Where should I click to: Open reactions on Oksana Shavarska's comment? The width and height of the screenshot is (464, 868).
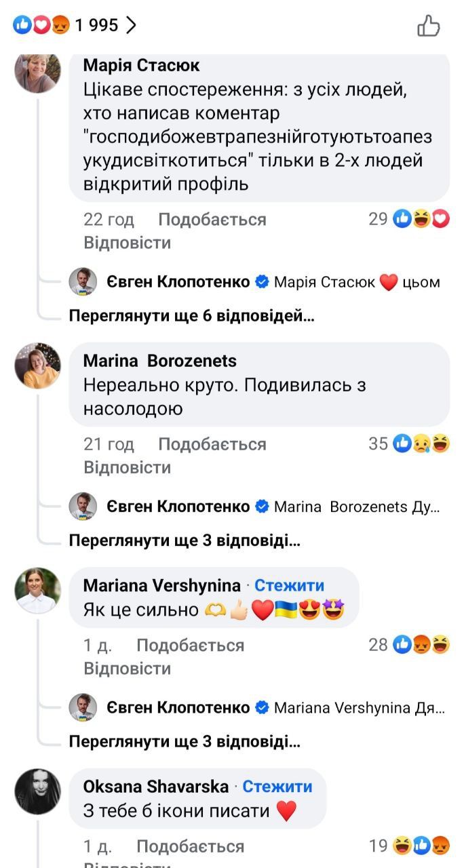pyautogui.click(x=421, y=846)
